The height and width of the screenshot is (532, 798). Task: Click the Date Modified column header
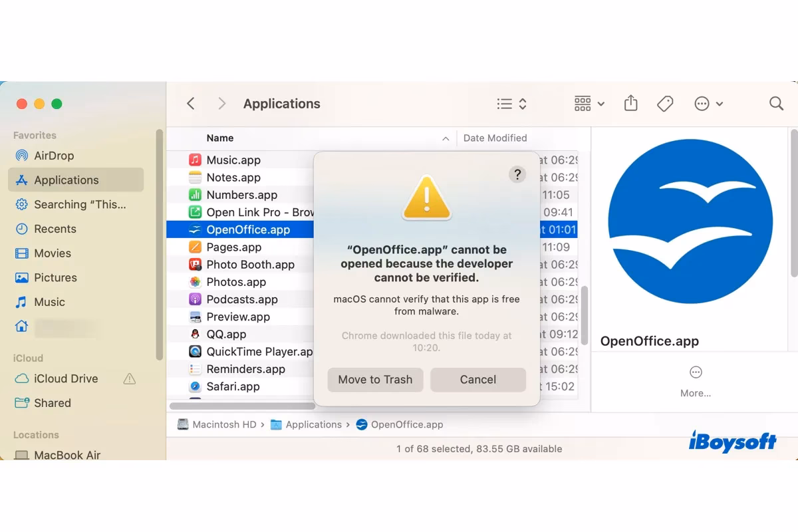pos(495,138)
